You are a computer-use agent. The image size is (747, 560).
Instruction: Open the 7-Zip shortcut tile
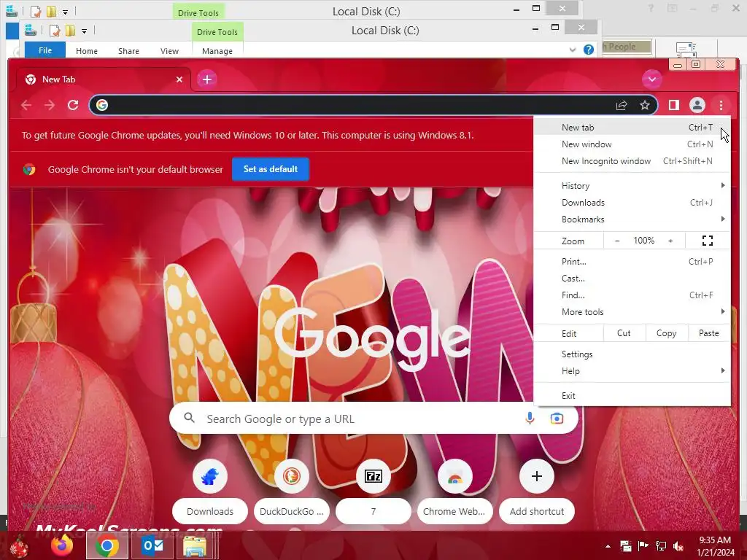point(373,491)
